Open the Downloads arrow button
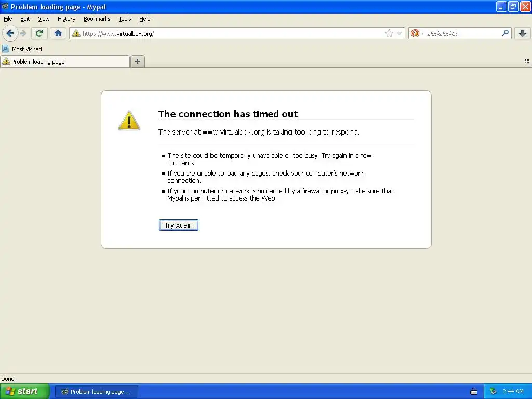 coord(523,33)
